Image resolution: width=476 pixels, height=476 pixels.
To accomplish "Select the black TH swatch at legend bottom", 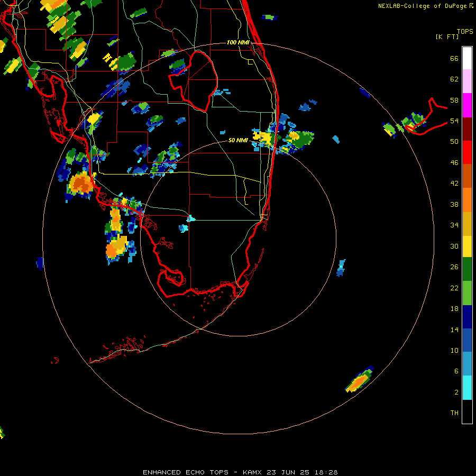I will (x=467, y=411).
